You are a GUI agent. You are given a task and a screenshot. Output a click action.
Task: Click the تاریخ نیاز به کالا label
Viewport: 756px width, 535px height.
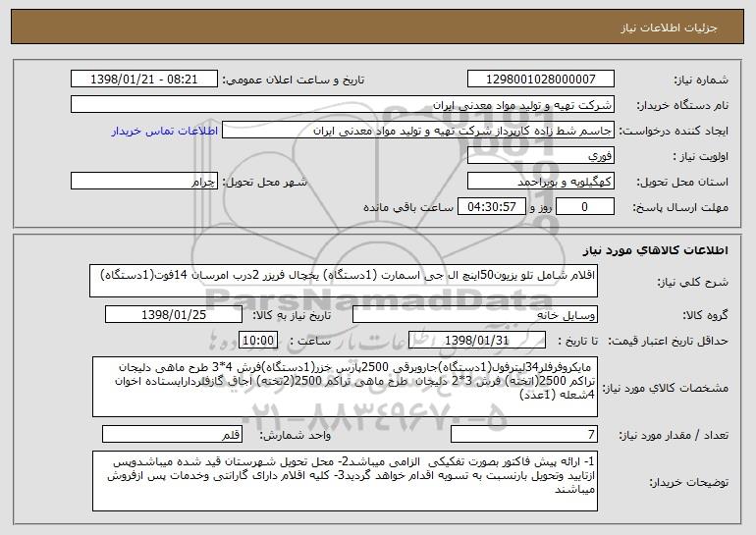tap(292, 315)
